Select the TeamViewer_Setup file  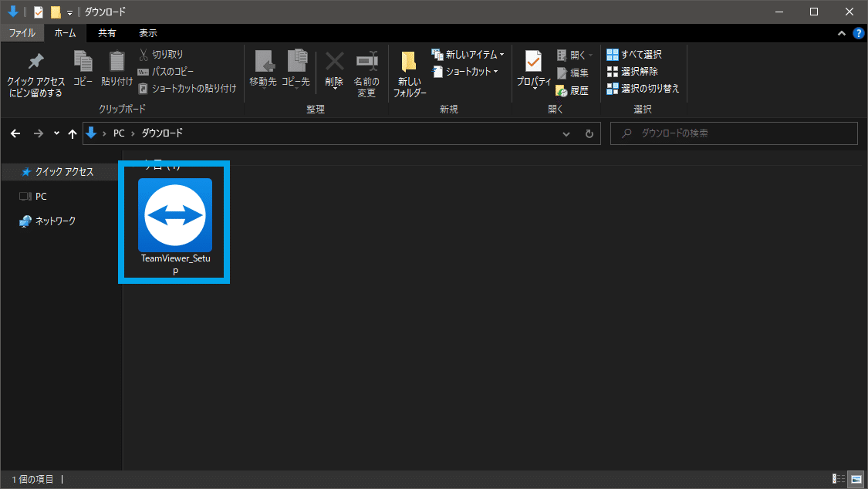(175, 227)
